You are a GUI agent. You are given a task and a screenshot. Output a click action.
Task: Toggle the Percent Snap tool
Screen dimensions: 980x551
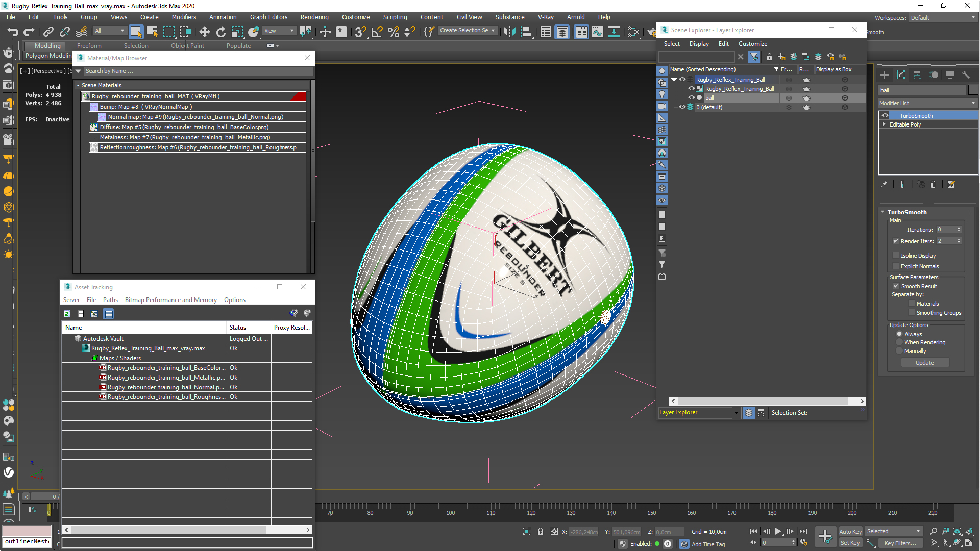393,32
